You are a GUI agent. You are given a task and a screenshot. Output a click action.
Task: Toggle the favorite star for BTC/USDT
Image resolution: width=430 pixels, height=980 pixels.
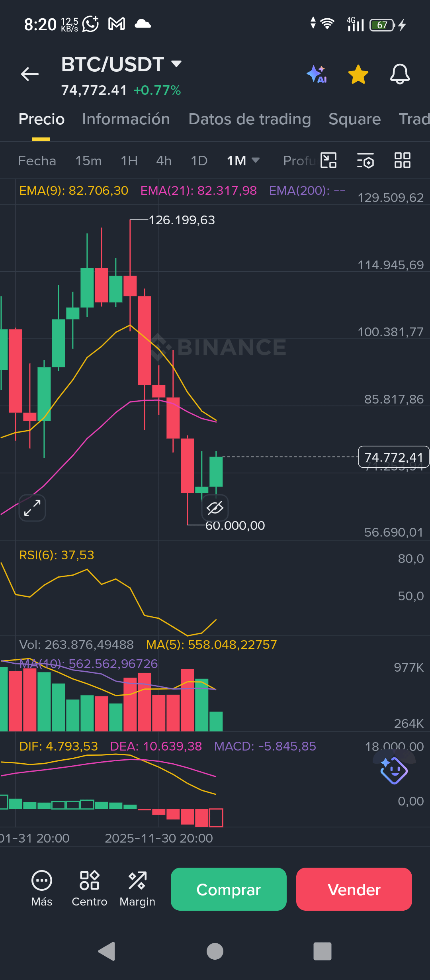(358, 74)
